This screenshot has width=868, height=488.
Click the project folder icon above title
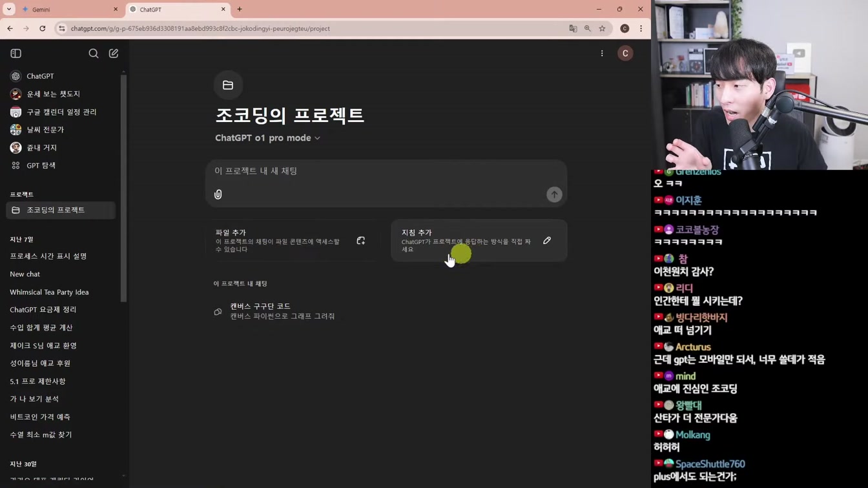tap(228, 85)
